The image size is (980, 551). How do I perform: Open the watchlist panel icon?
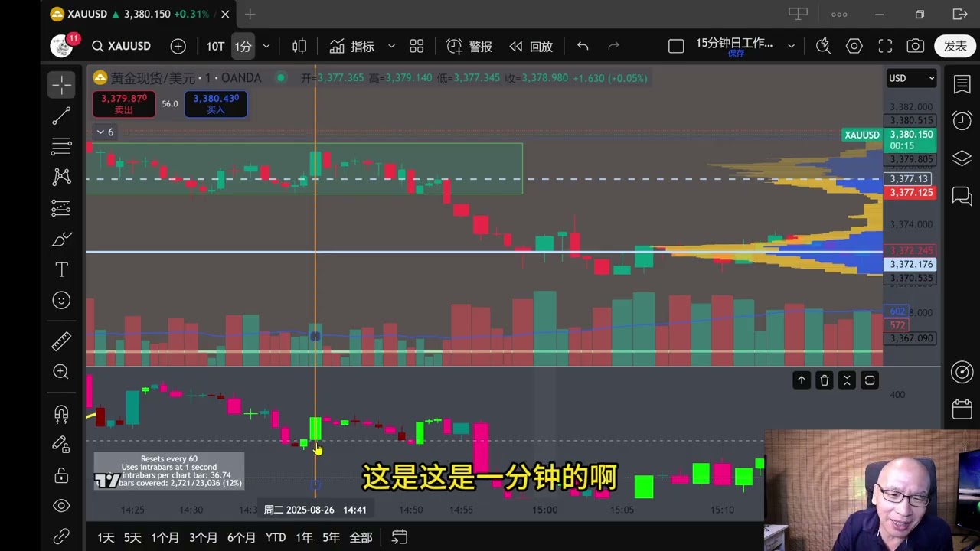pos(962,84)
